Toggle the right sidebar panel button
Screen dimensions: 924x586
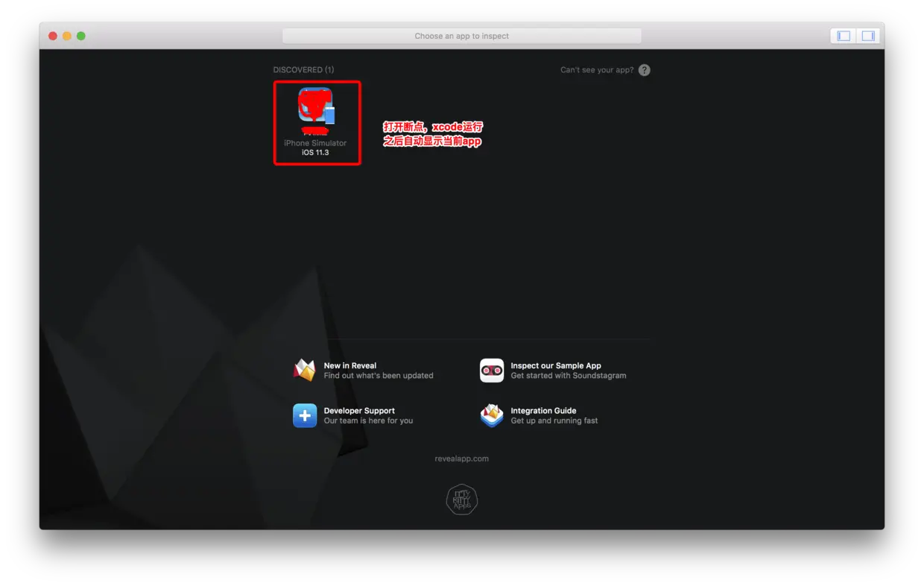point(868,36)
